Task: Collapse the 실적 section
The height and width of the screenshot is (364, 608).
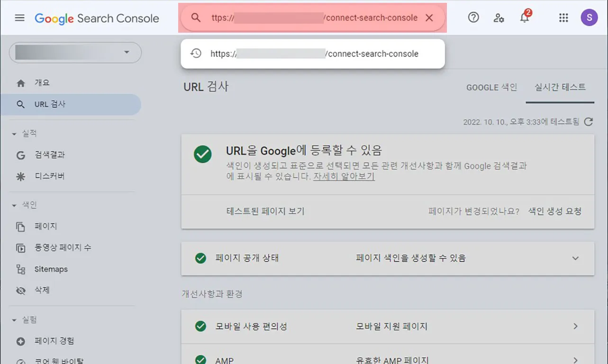Action: tap(14, 134)
